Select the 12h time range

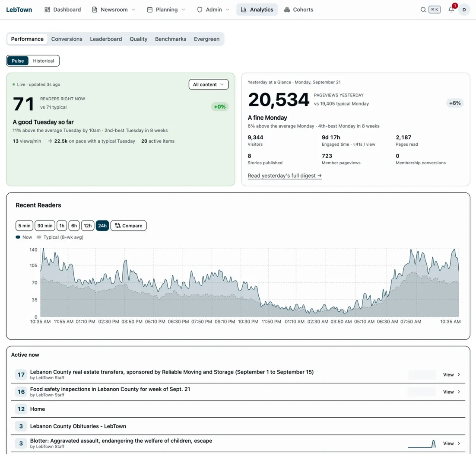point(88,226)
